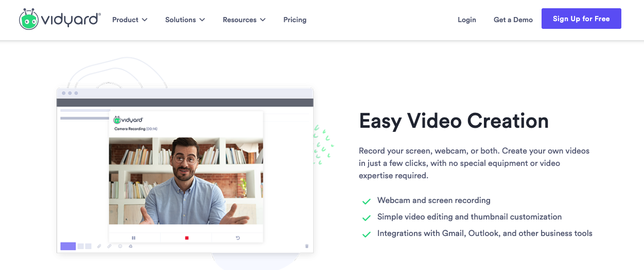Click the purple button in the illustration toolbar

point(68,246)
